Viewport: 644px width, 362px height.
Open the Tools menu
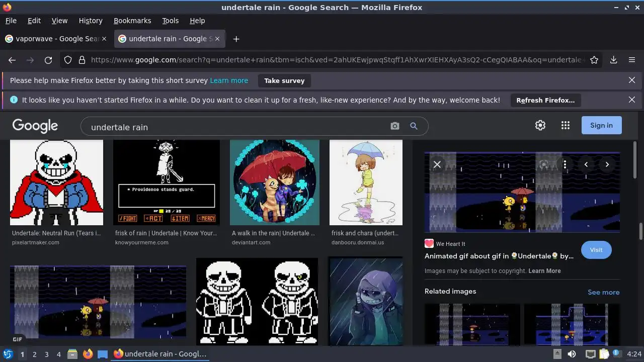pos(170,21)
